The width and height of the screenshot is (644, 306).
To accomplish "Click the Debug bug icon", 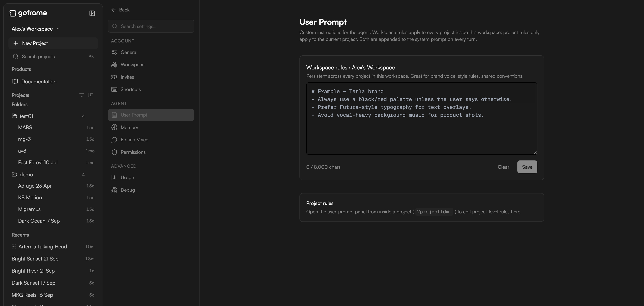I will [x=114, y=190].
